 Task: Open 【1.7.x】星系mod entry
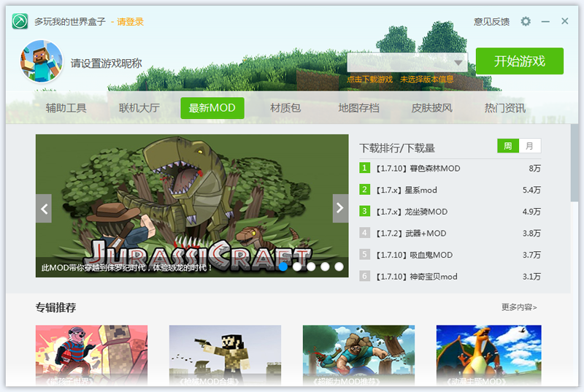(406, 190)
